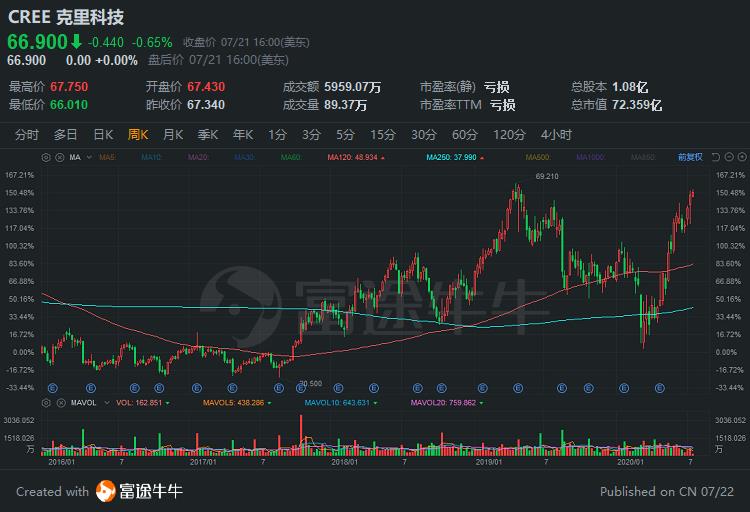
Task: Remove the MAVOL indicator with its X icon
Action: point(61,403)
